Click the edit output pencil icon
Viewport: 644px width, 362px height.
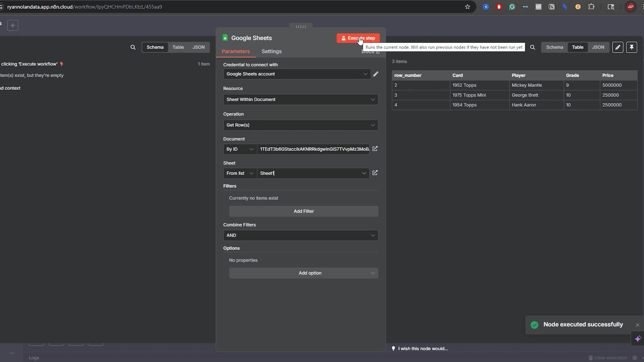(x=618, y=47)
